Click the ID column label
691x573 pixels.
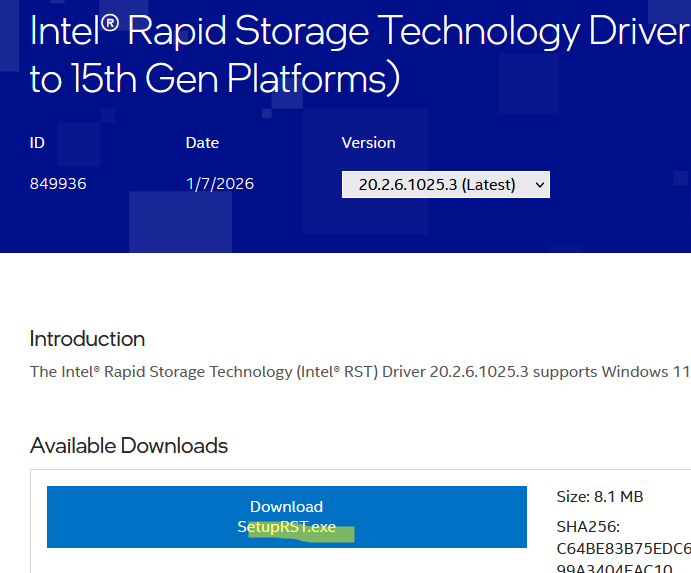click(x=37, y=143)
